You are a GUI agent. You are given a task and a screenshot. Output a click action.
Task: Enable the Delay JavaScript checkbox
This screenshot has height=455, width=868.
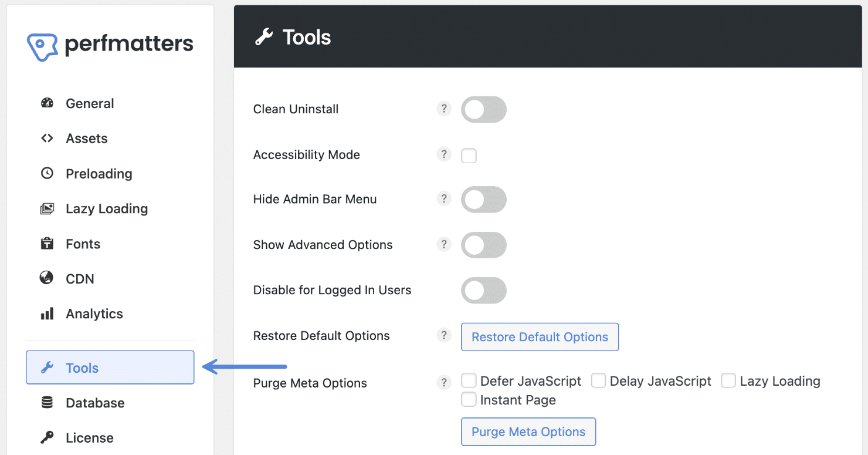598,380
